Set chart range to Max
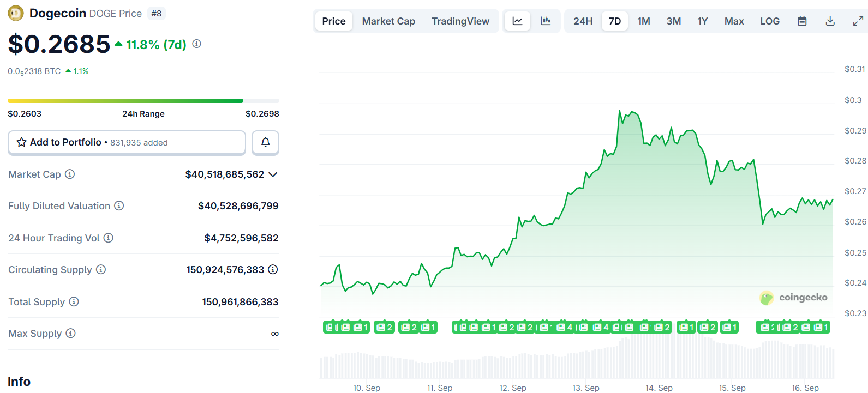Screen dimensions: 868x393 (x=734, y=21)
